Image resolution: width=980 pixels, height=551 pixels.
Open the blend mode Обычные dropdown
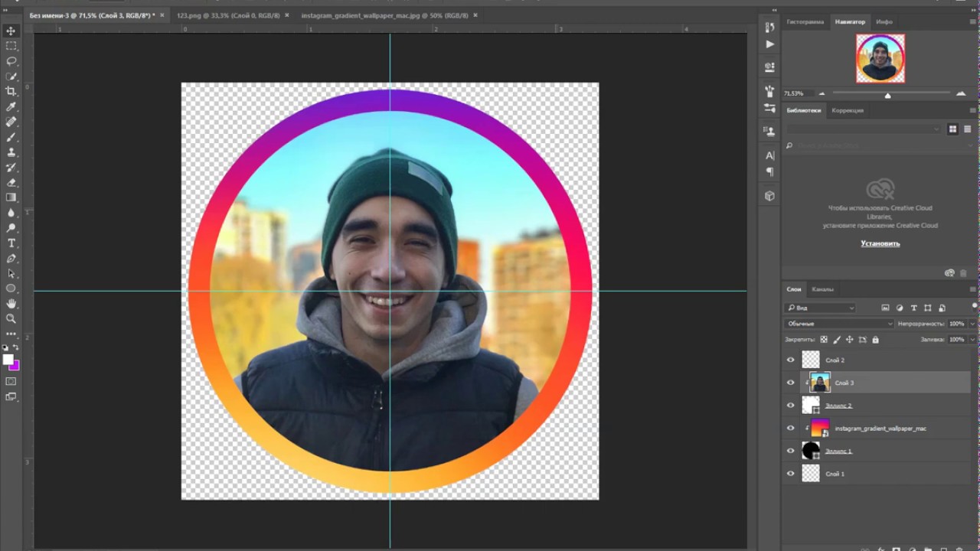tap(838, 324)
